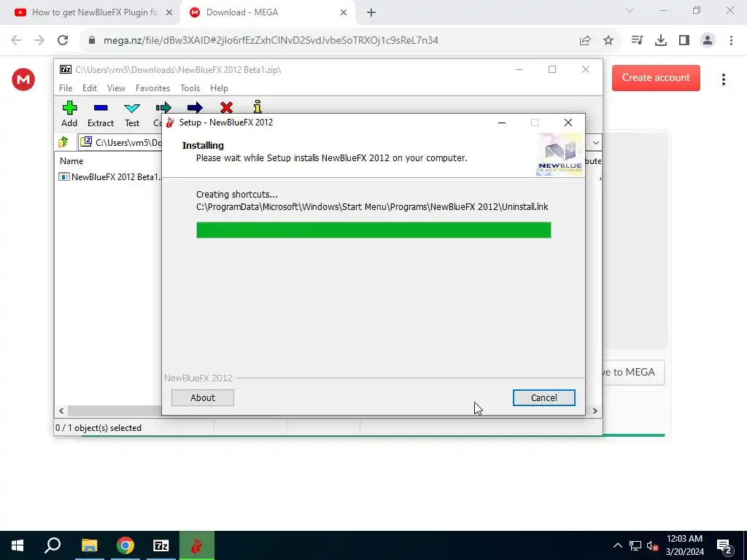
Task: Open the MEGA page three-dot menu
Action: pos(723,79)
